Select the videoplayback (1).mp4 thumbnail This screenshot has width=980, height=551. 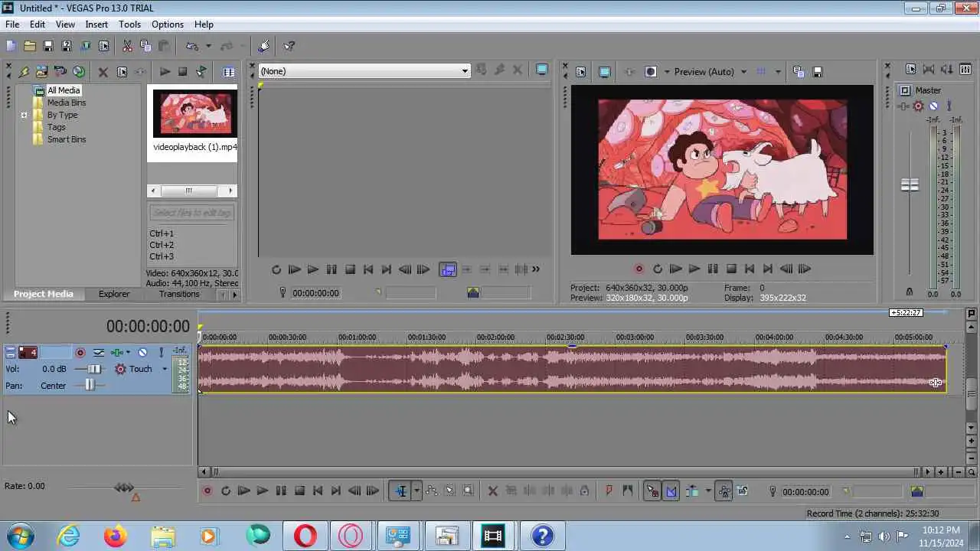tap(195, 113)
